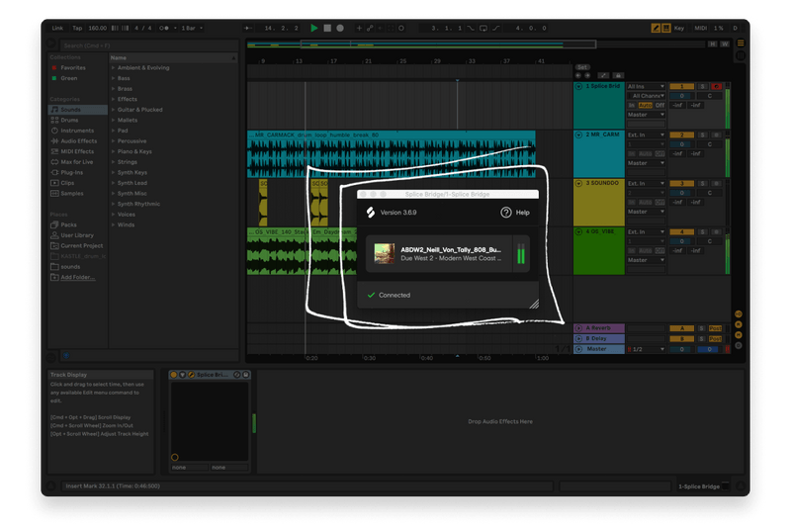The width and height of the screenshot is (791, 532).
Task: Toggle Auto monitoring on Splice Bridge track
Action: [646, 105]
